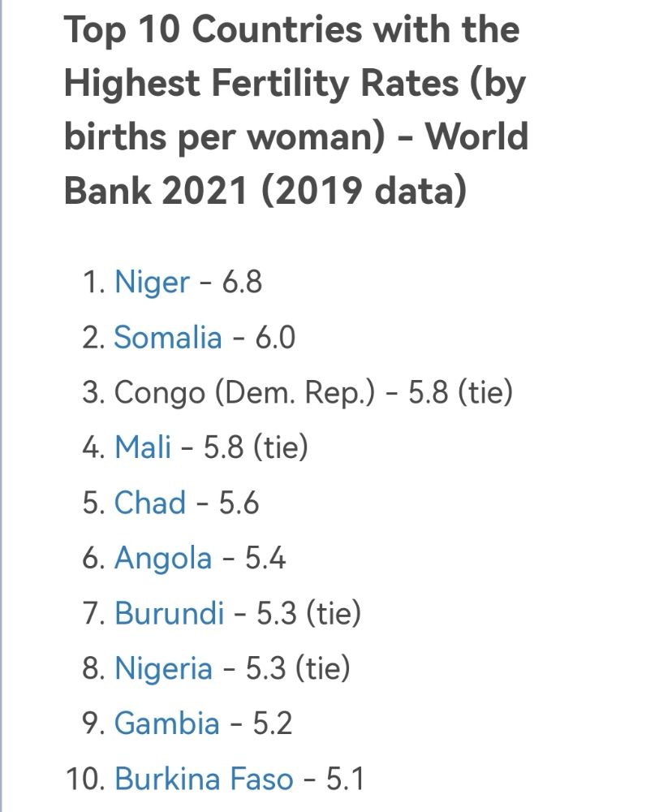Click the 6.0 value beside Somalia

[x=275, y=337]
